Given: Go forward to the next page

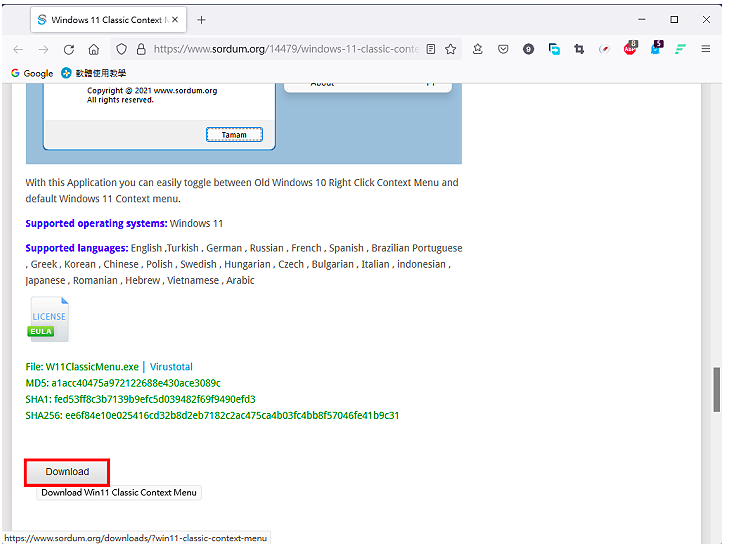Looking at the screenshot, I should coord(43,49).
